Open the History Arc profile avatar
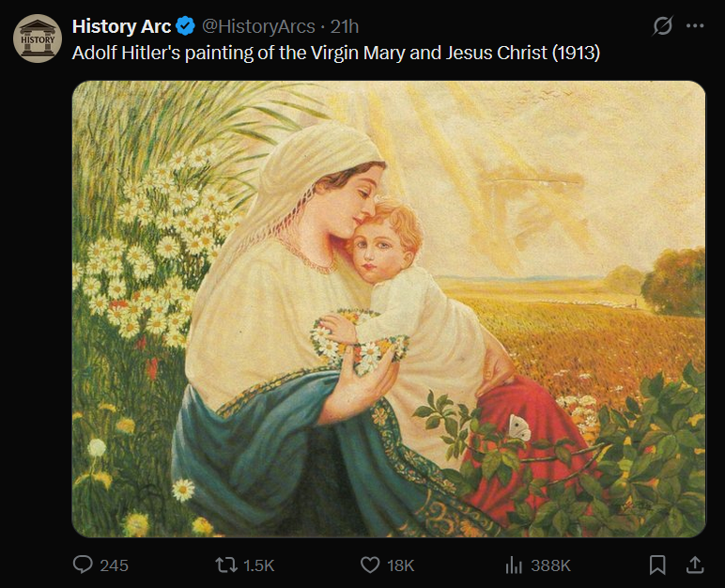Image resolution: width=725 pixels, height=588 pixels. [x=38, y=38]
